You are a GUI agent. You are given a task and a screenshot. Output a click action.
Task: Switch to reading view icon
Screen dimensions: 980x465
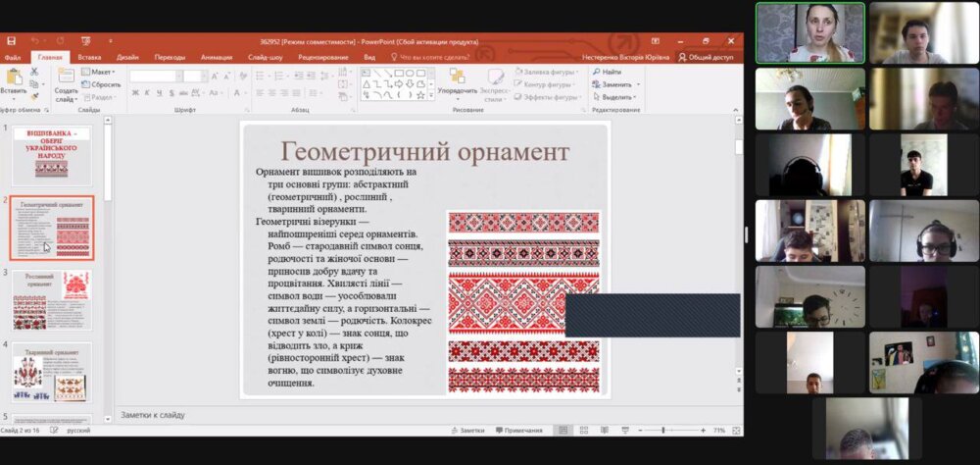[x=605, y=431]
